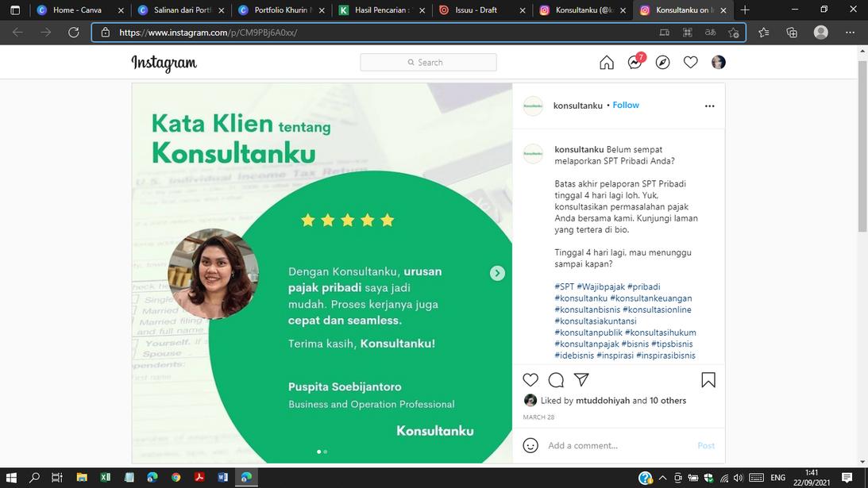868x488 pixels.
Task: Follow the konsultanku account
Action: 626,105
